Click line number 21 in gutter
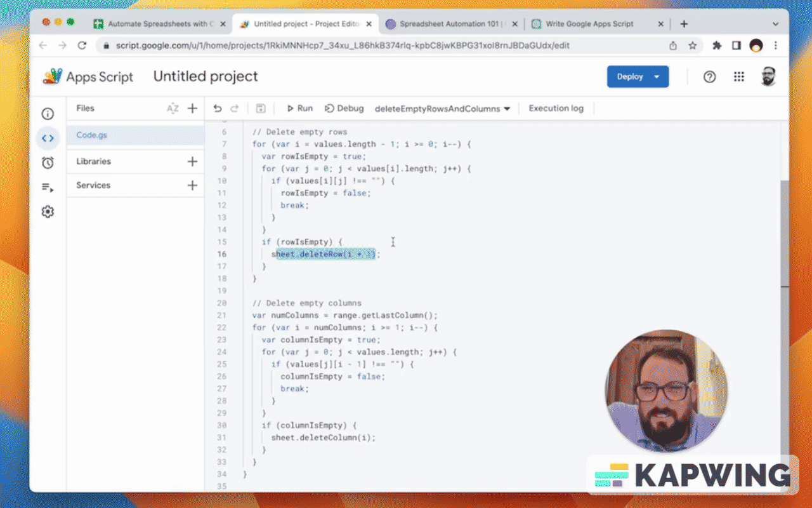 click(221, 315)
